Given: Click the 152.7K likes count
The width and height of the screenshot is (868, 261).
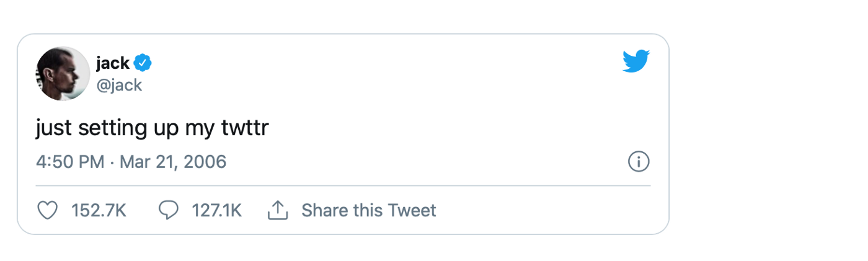Looking at the screenshot, I should coord(99,211).
